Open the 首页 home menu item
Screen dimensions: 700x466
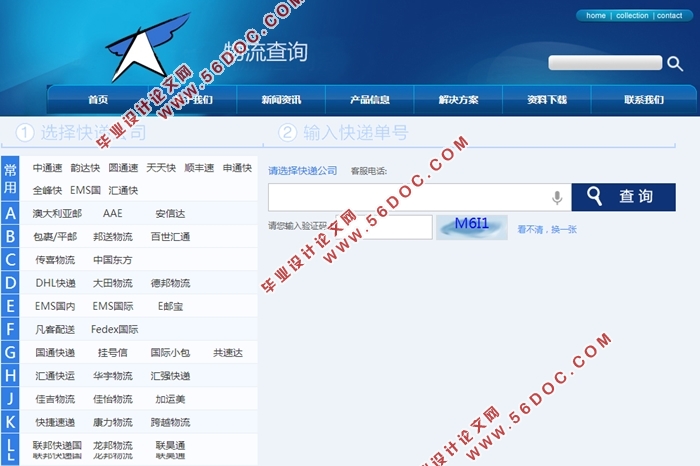(x=98, y=100)
